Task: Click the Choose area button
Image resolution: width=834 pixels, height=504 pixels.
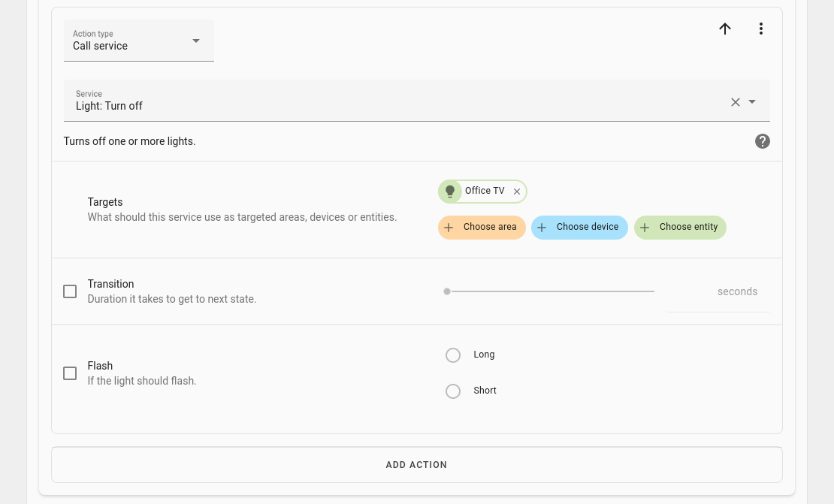Action: point(482,228)
